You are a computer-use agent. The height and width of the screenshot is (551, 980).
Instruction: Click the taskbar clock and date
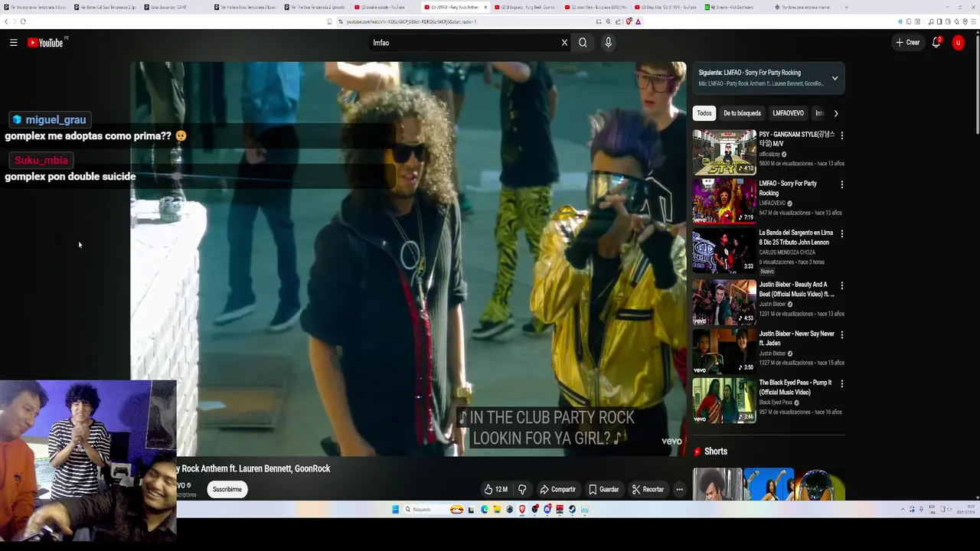[x=966, y=510]
